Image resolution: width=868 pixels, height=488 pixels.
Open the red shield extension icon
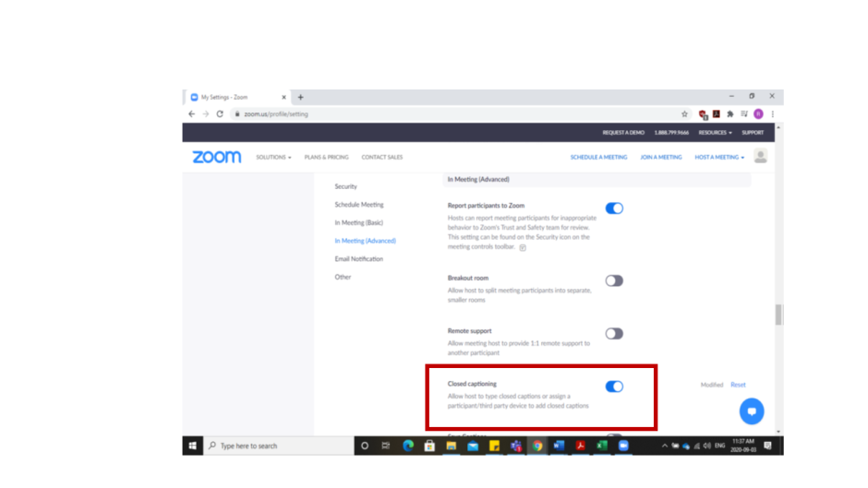coord(703,114)
